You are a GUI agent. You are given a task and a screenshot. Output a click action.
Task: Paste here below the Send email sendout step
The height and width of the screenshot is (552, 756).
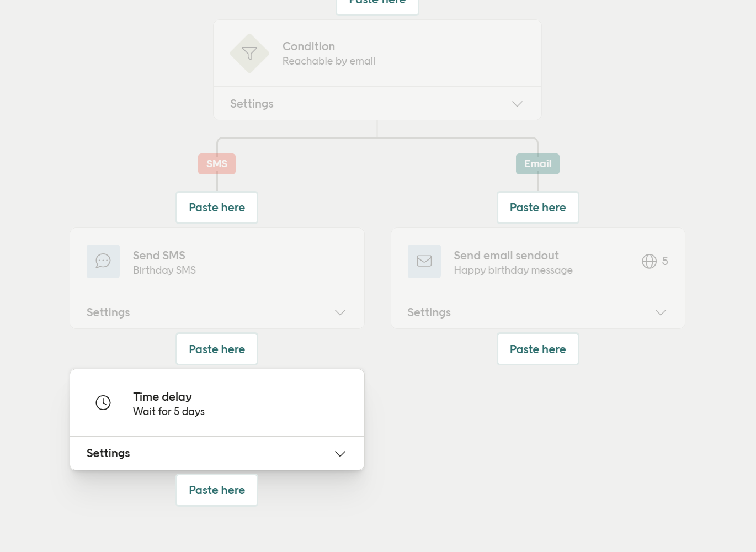(537, 349)
